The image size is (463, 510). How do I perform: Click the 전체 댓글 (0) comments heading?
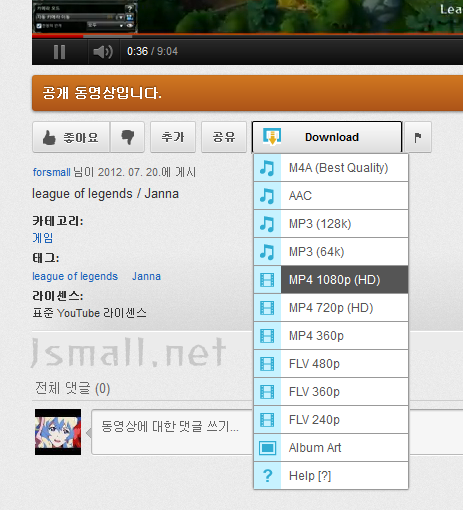[x=73, y=388]
